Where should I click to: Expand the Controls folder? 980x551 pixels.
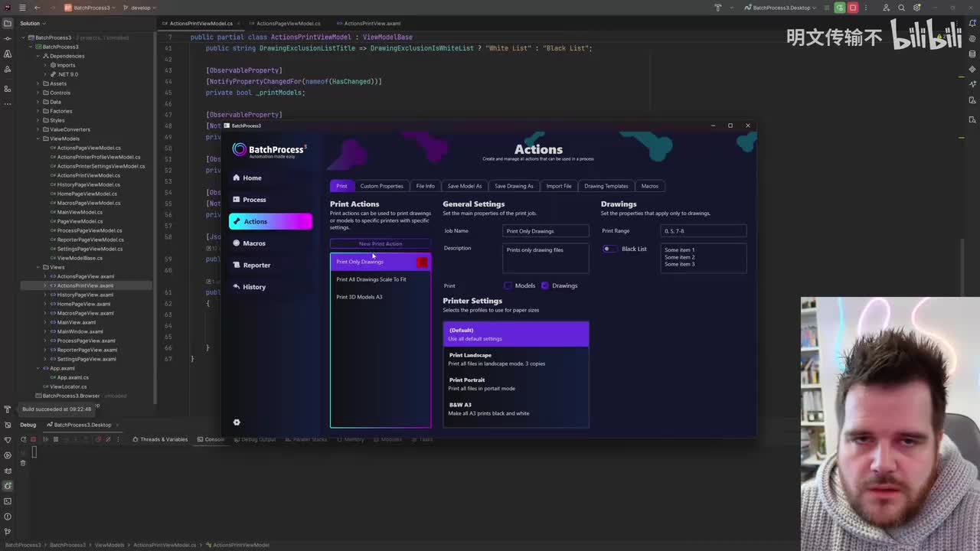(x=38, y=93)
